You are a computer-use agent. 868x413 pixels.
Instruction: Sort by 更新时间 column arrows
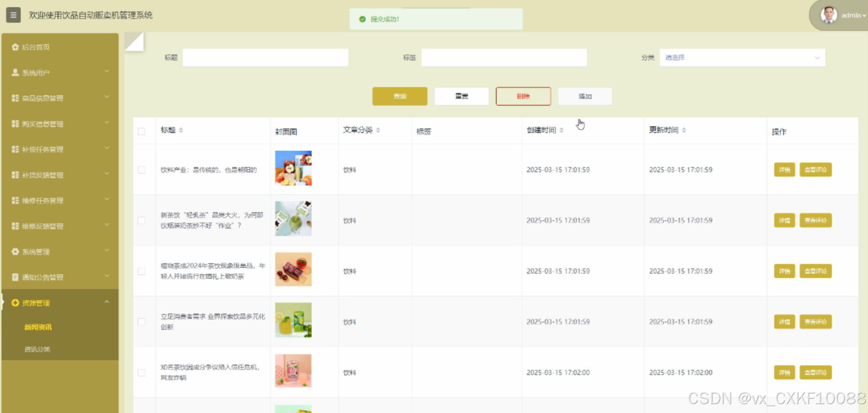coord(684,130)
